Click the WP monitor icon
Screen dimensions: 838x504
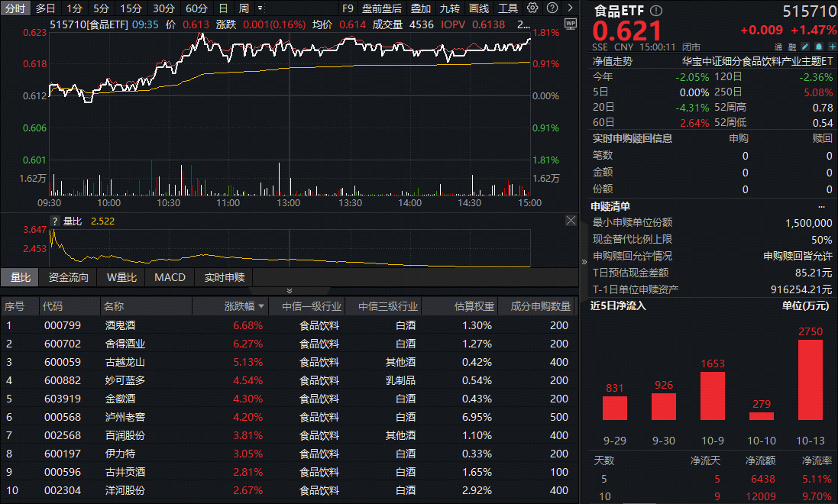pyautogui.click(x=570, y=24)
